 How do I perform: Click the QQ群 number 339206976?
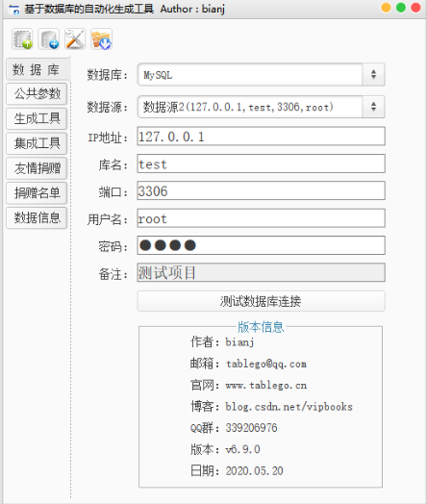coord(251,428)
